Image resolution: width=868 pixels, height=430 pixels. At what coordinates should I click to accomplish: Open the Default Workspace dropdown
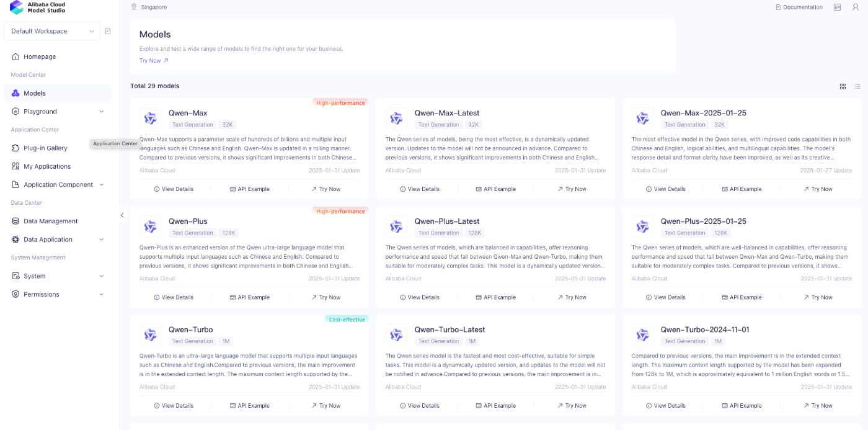pos(52,31)
